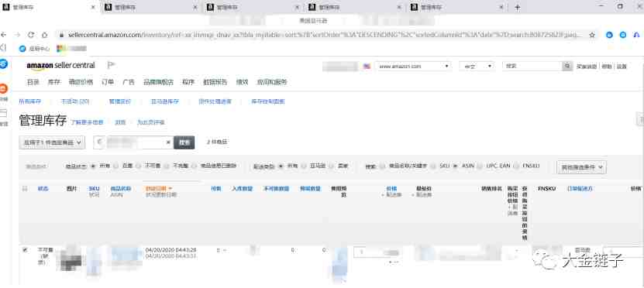Open the 订单 menu

click(108, 82)
